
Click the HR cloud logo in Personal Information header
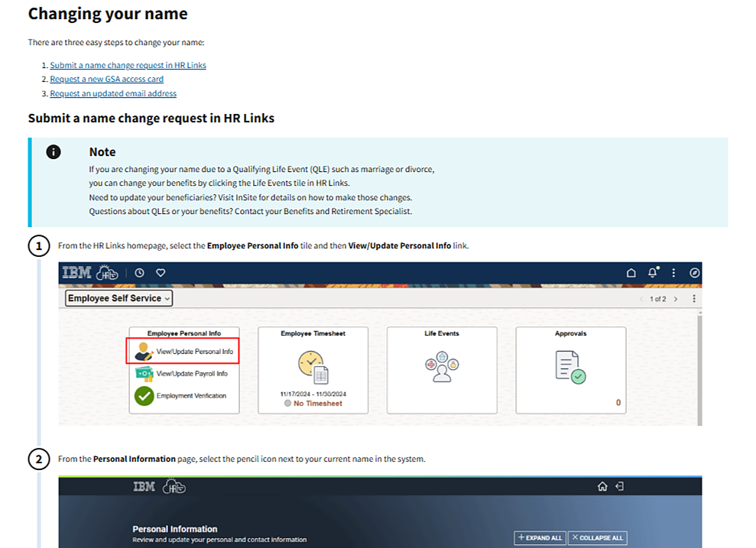pyautogui.click(x=174, y=486)
